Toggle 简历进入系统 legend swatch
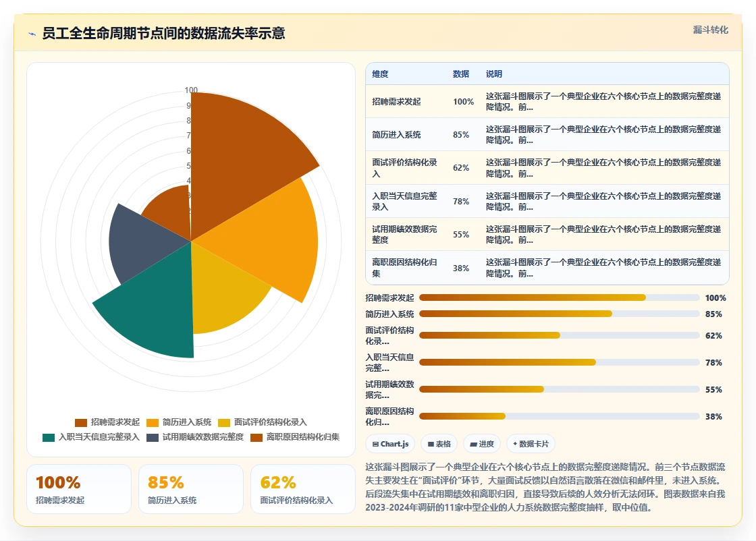This screenshot has height=541, width=756. click(x=153, y=422)
